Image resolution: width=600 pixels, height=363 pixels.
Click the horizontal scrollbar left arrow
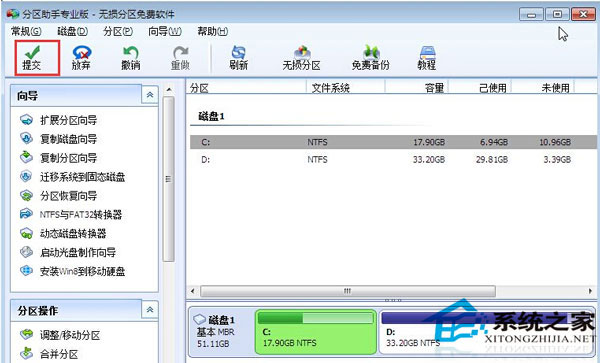[192, 291]
